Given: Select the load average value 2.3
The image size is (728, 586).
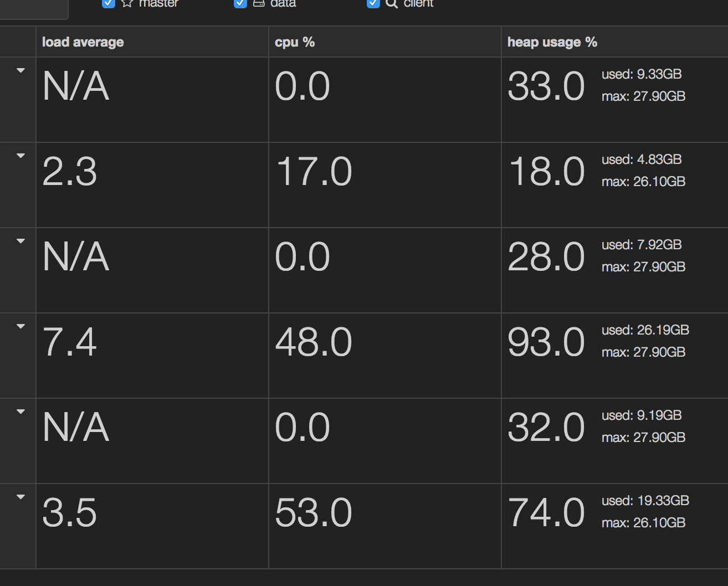Looking at the screenshot, I should click(70, 171).
